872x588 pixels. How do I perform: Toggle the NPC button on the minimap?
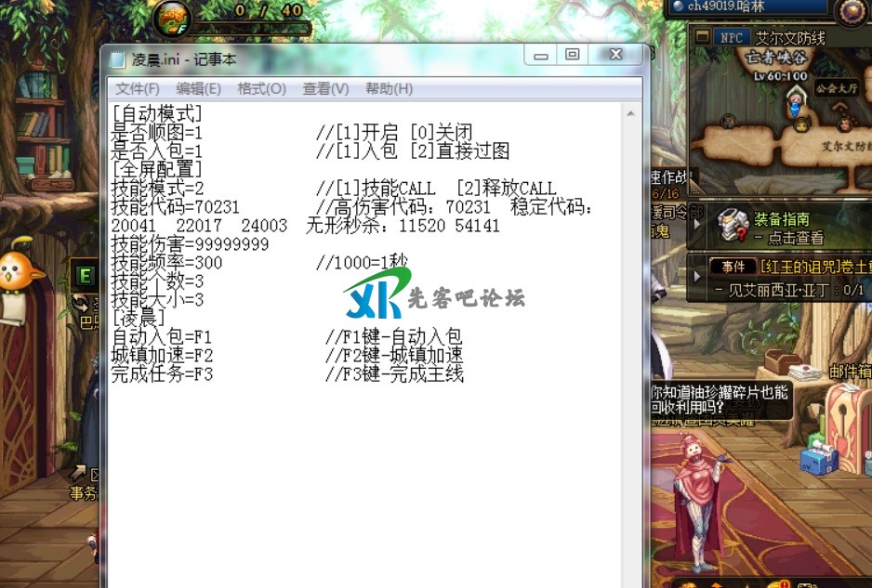coord(732,38)
